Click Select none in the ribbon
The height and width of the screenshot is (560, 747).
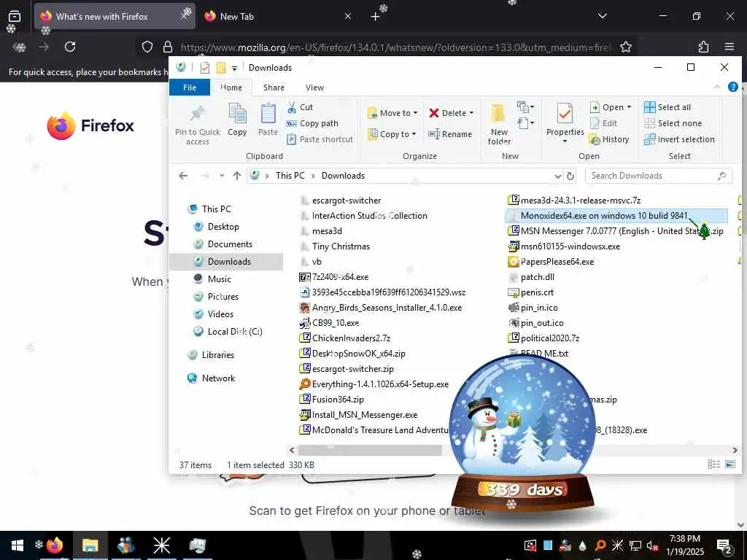point(673,123)
